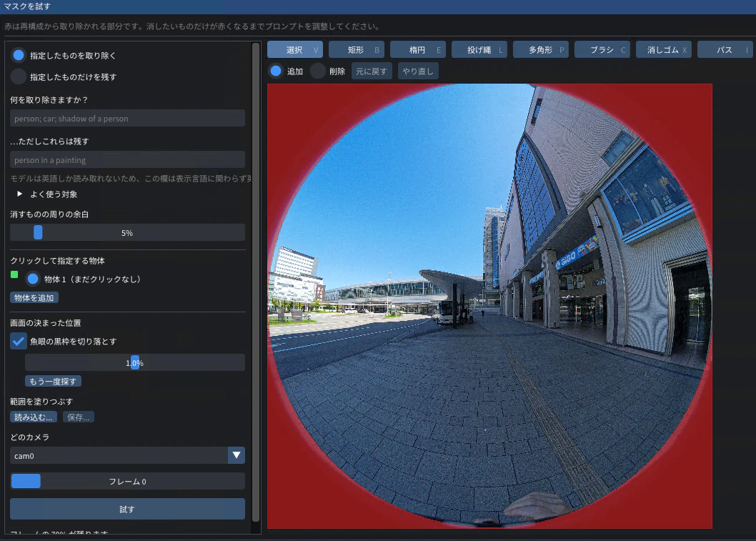Choose the 矩形 rectangle tool
This screenshot has width=756, height=541.
[357, 49]
